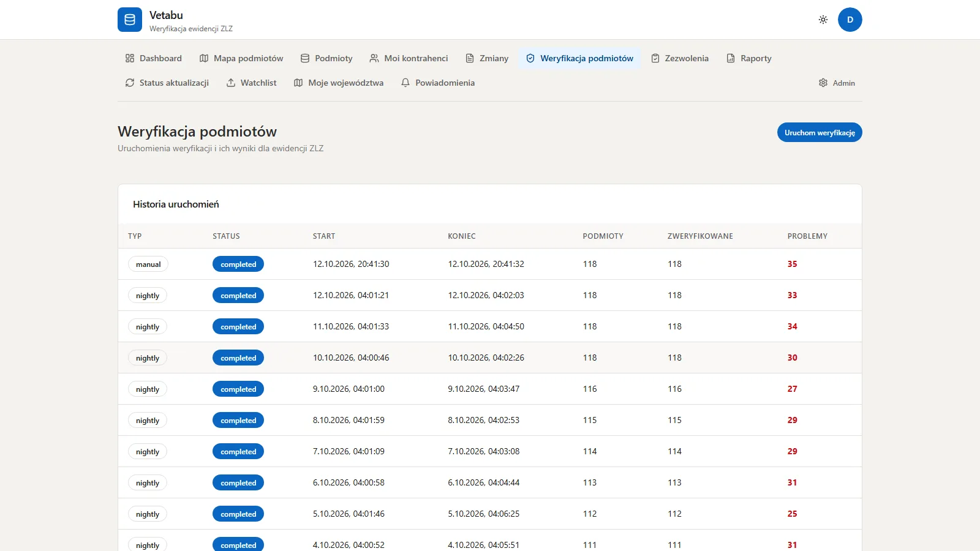The image size is (980, 551).
Task: Open the Zmiany page
Action: (x=487, y=58)
